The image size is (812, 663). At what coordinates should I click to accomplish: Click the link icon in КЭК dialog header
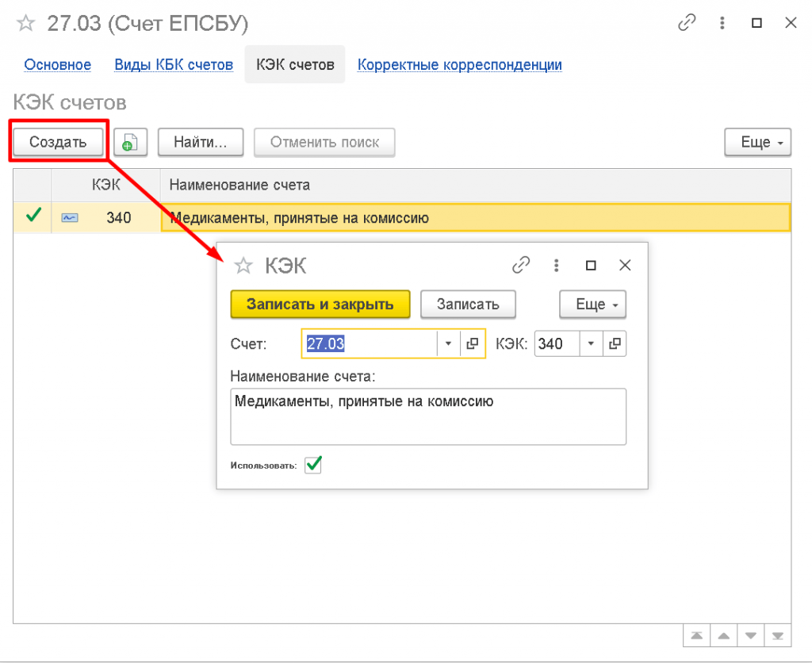tap(521, 266)
